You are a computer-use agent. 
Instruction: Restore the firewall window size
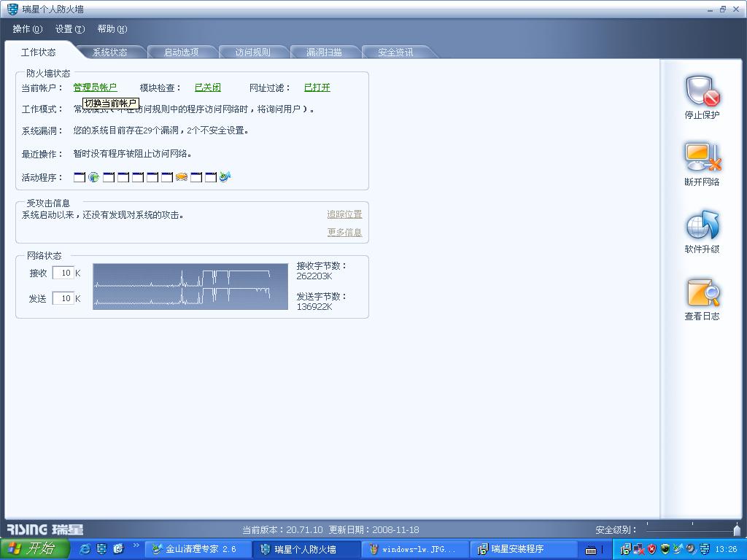[x=723, y=9]
